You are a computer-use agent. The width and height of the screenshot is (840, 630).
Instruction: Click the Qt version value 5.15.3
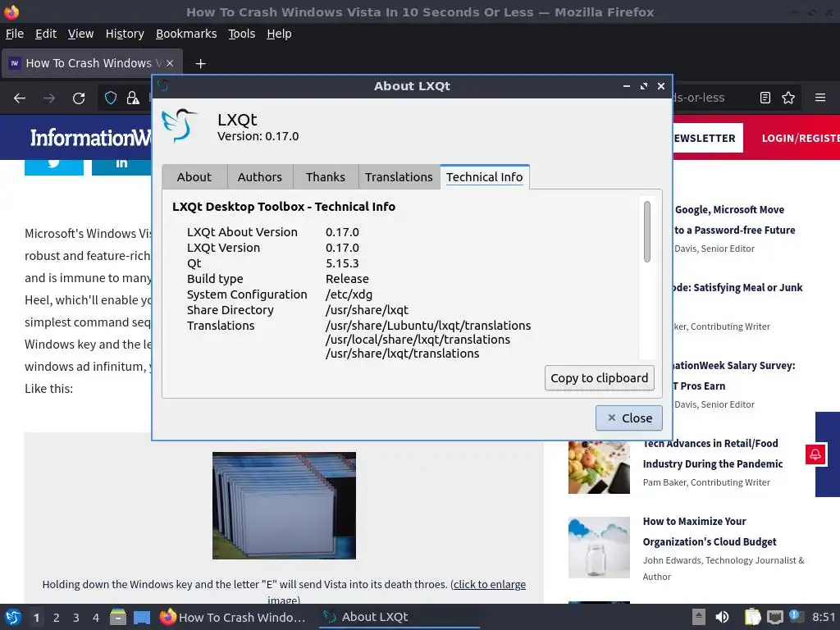(x=342, y=263)
